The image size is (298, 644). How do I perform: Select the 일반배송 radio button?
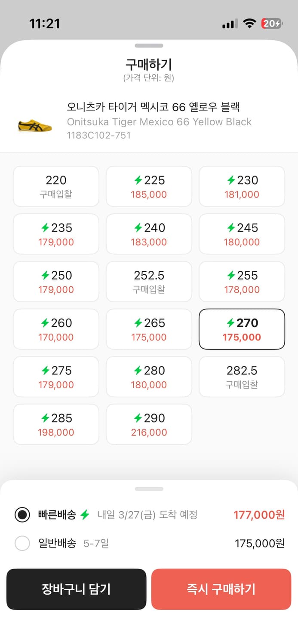tap(22, 544)
